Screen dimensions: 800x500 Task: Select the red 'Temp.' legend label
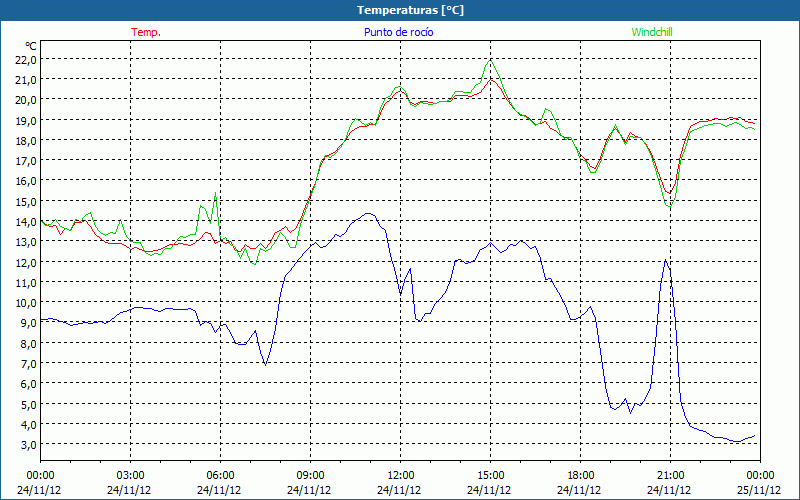click(x=146, y=32)
